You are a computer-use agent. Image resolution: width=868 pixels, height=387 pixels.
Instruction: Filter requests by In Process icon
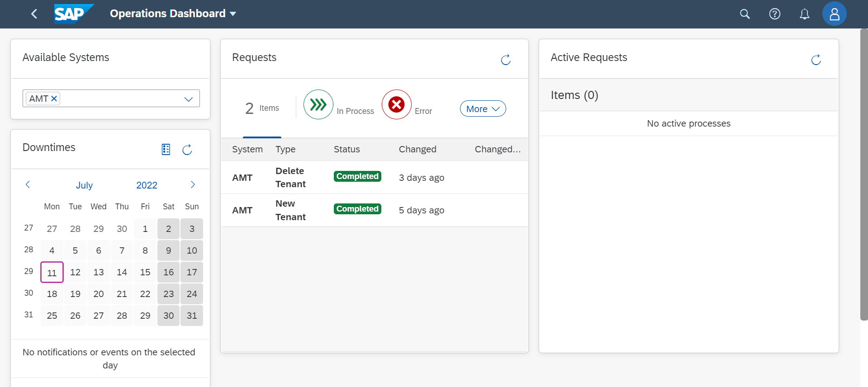click(318, 104)
